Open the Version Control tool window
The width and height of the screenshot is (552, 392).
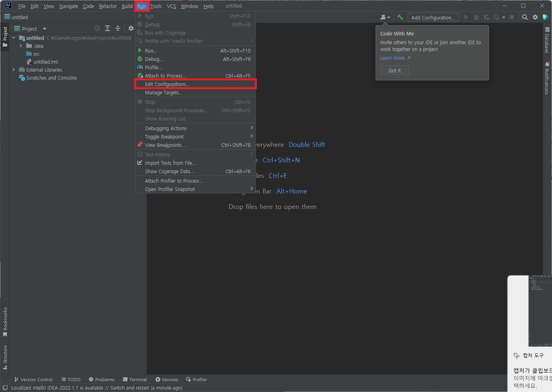(33, 380)
